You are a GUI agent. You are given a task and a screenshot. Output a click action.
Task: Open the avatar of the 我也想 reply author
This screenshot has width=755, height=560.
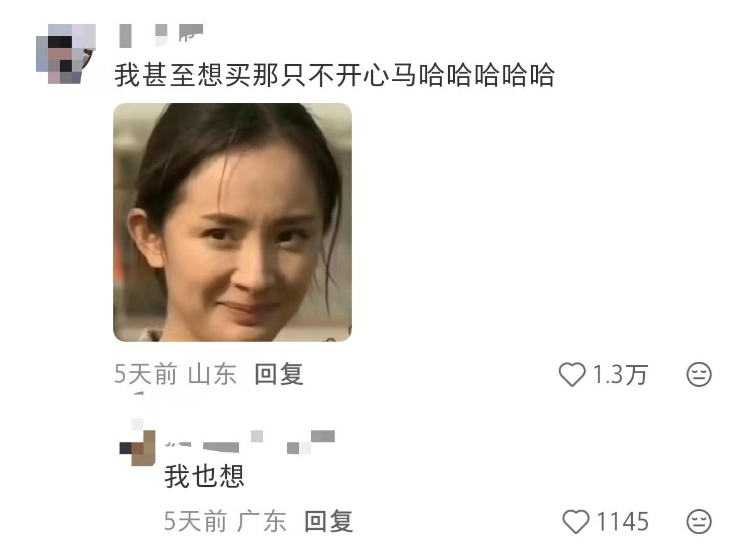(137, 447)
